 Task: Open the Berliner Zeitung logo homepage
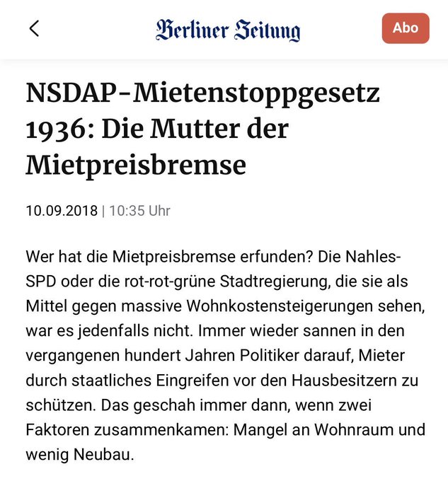coord(228,30)
